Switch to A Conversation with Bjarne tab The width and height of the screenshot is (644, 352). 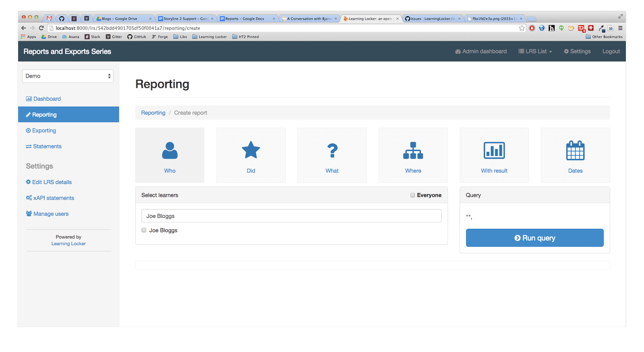(x=309, y=19)
